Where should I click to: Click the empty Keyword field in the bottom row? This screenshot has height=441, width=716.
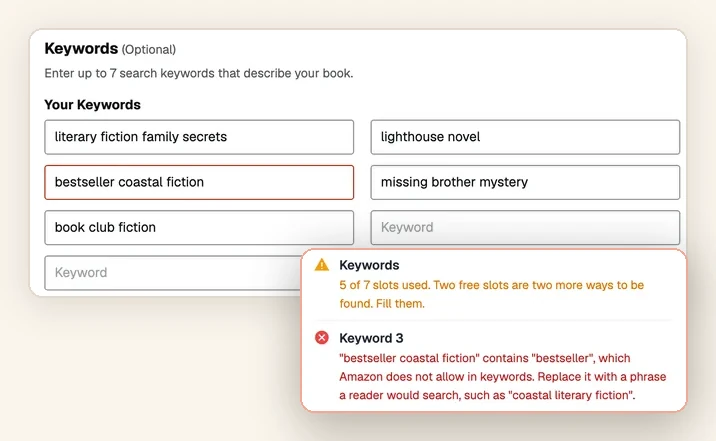click(173, 273)
